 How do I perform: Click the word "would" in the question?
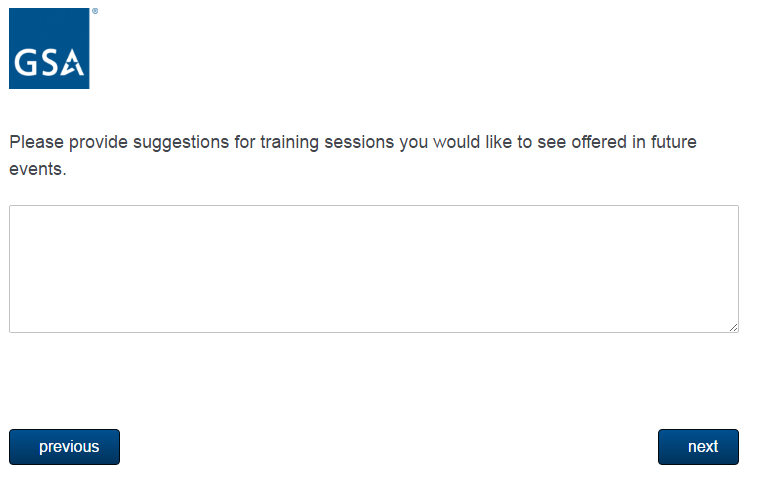coord(456,142)
